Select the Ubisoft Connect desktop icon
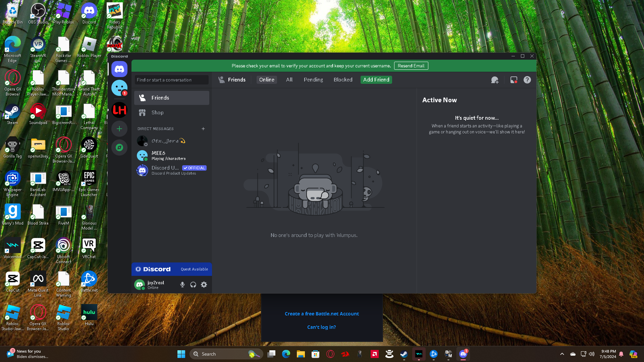The width and height of the screenshot is (644, 362). point(64,251)
